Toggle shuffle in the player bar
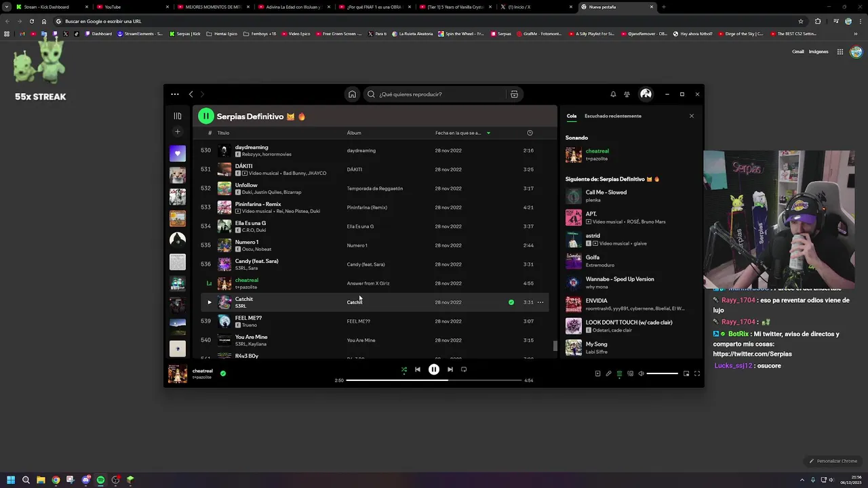Image resolution: width=868 pixels, height=488 pixels. pos(404,369)
